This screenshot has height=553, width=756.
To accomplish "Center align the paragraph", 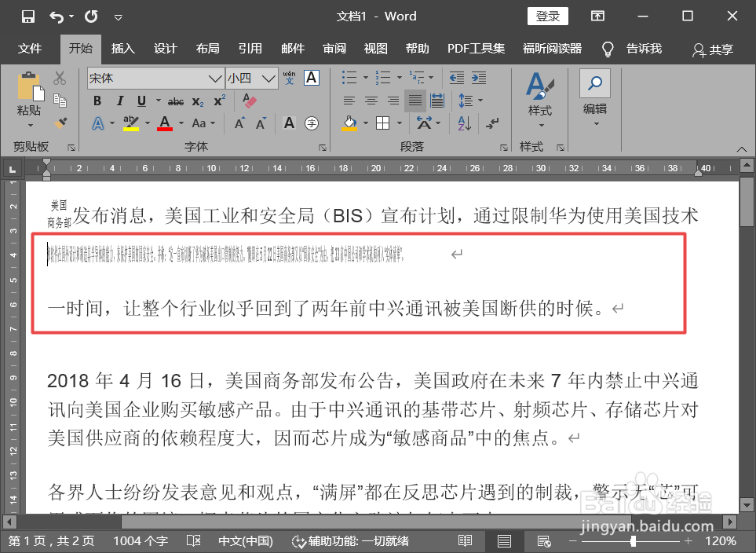I will tap(370, 101).
